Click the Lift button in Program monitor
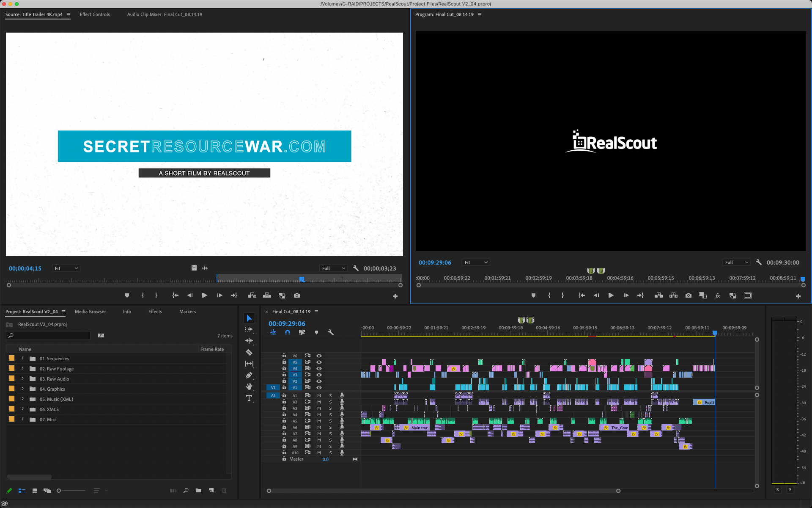Image resolution: width=812 pixels, height=508 pixels. click(x=658, y=295)
